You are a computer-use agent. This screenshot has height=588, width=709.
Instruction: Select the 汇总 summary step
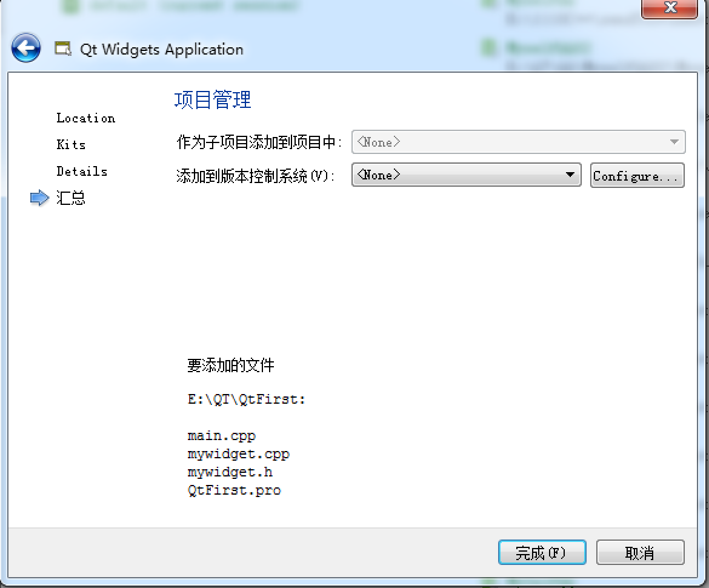tap(70, 198)
